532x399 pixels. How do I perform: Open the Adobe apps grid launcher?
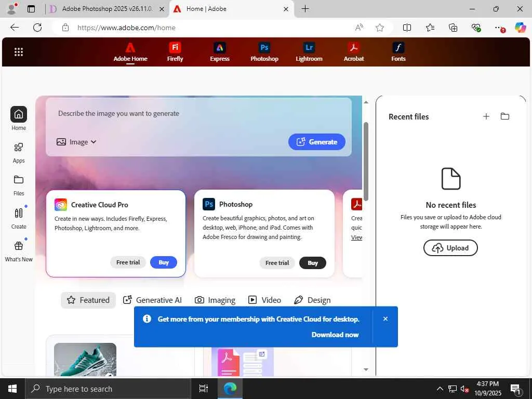click(x=19, y=52)
